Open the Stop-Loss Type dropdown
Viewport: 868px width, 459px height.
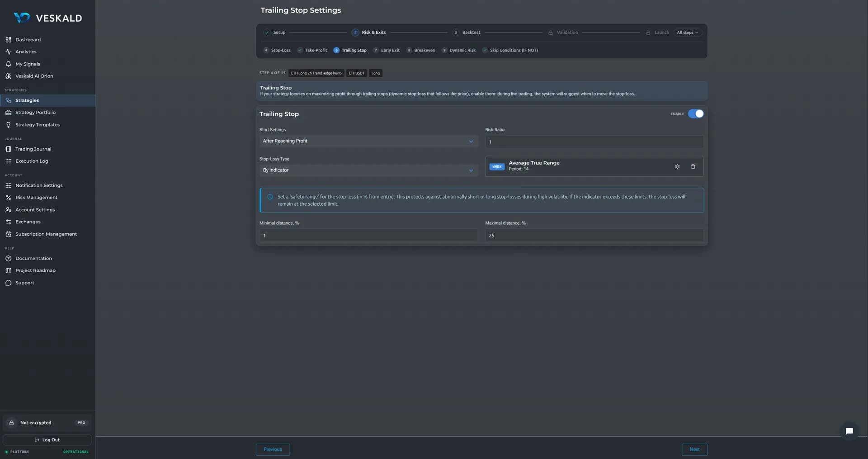[368, 170]
